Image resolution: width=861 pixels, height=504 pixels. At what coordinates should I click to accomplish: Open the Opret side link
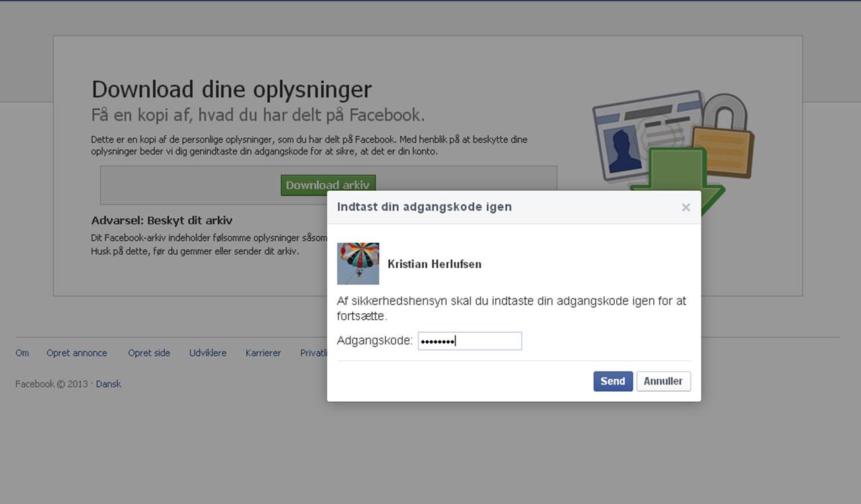coord(149,353)
